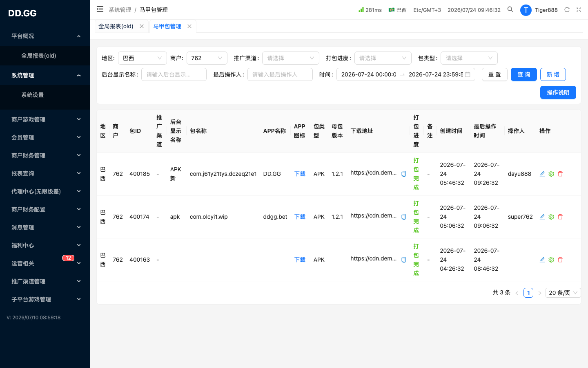Refresh page using the reload icon
588x368 pixels.
[x=567, y=9]
